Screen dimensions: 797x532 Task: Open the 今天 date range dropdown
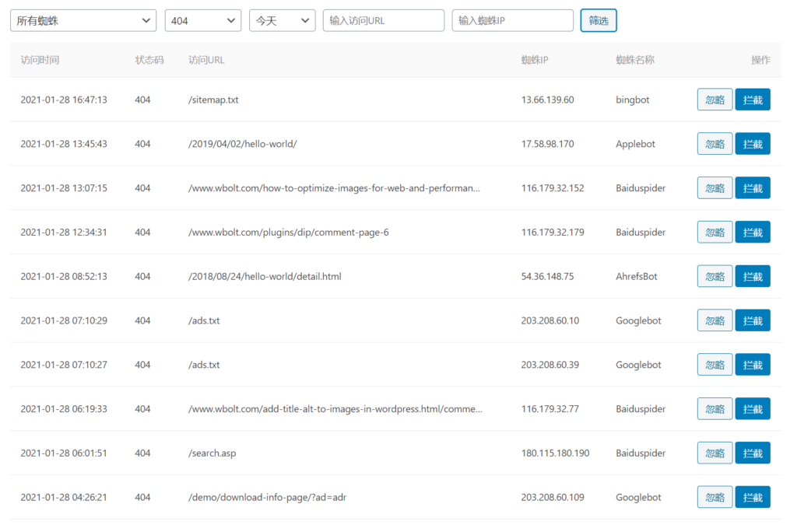[x=282, y=21]
